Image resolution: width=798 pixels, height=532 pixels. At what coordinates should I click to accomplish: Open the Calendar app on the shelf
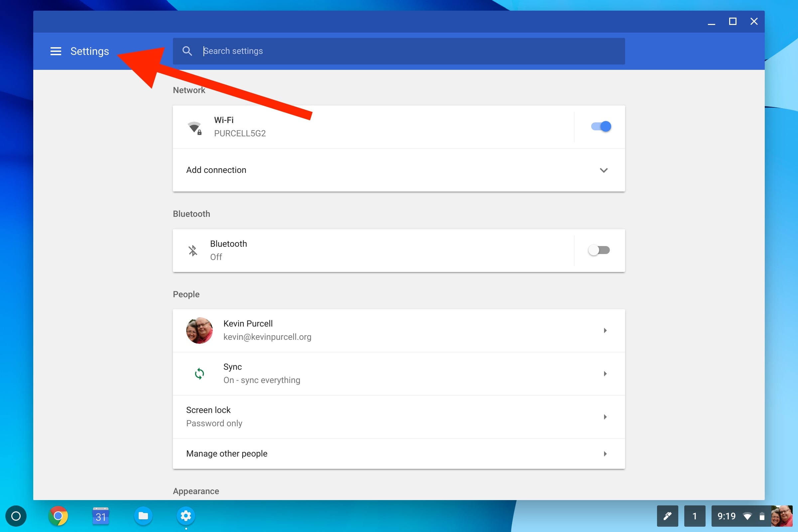point(100,516)
